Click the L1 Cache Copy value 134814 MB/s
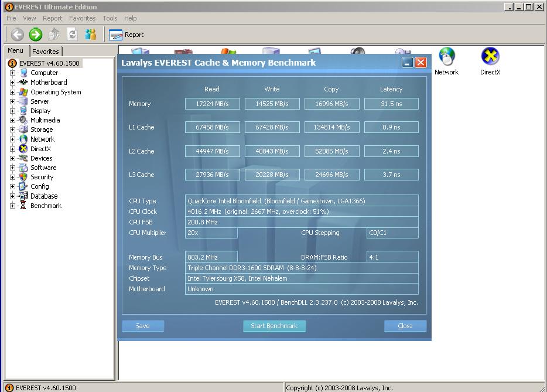547x392 pixels. click(331, 127)
